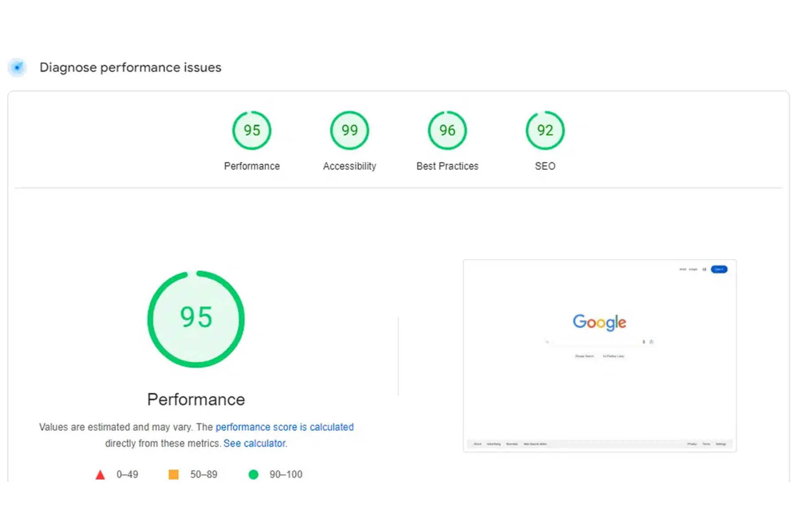Click the large Performance heading below the gauge
This screenshot has height=532, width=798.
point(196,399)
